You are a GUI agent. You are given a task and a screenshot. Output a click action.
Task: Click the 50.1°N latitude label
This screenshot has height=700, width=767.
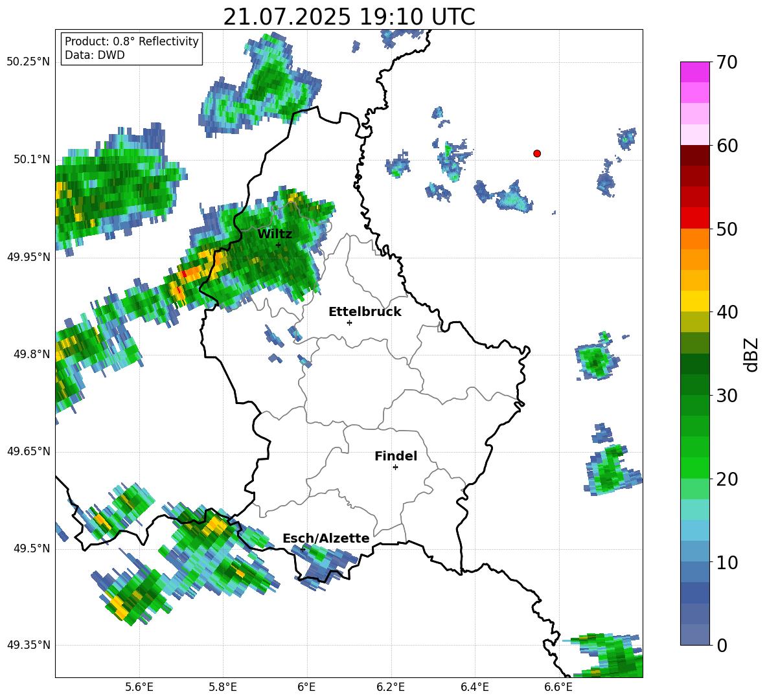point(32,160)
